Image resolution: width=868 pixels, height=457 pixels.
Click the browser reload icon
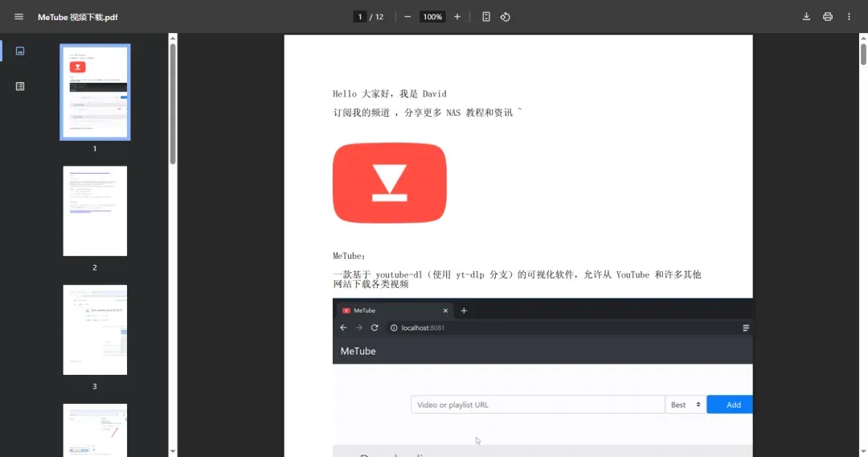click(x=375, y=328)
